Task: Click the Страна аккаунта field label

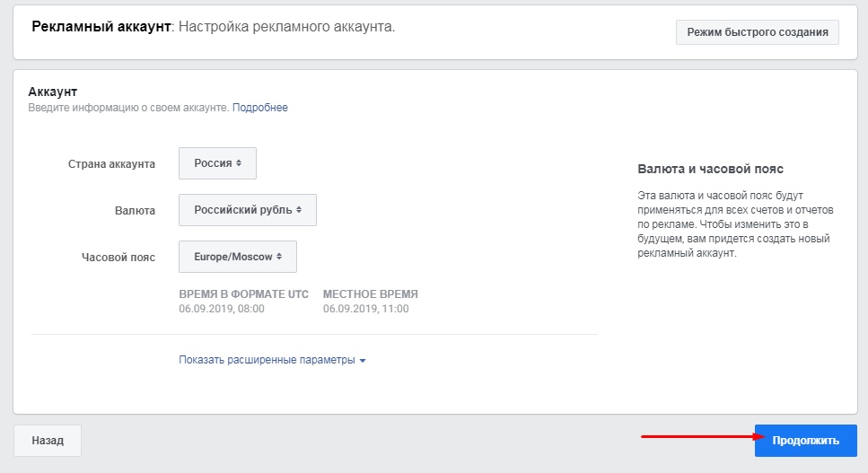Action: (x=111, y=164)
